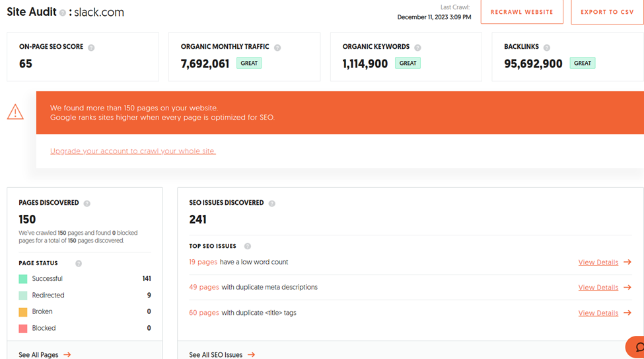644x359 pixels.
Task: Click arrow icon beside duplicate title tags View Details
Action: click(x=627, y=313)
